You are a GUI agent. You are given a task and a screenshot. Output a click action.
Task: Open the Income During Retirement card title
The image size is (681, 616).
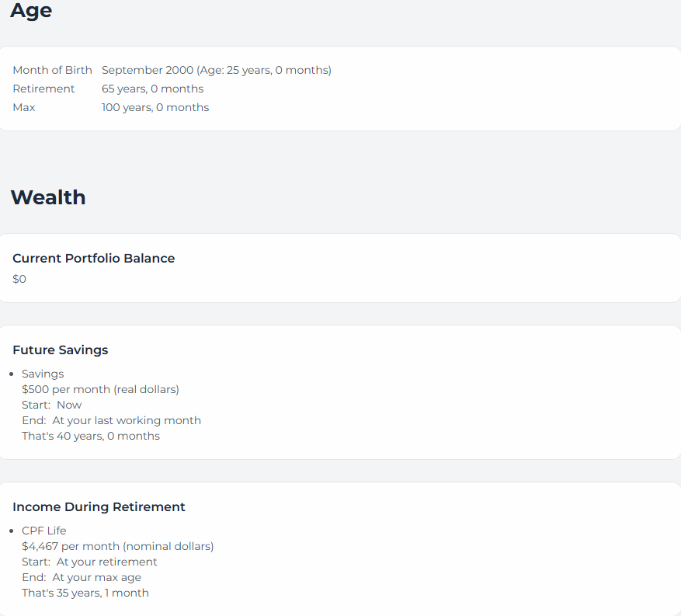click(x=99, y=506)
